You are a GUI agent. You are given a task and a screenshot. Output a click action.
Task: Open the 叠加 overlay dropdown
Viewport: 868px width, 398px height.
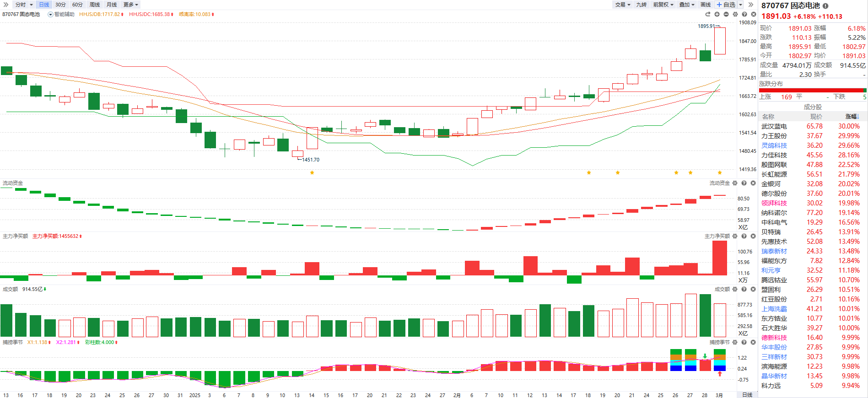pyautogui.click(x=687, y=5)
